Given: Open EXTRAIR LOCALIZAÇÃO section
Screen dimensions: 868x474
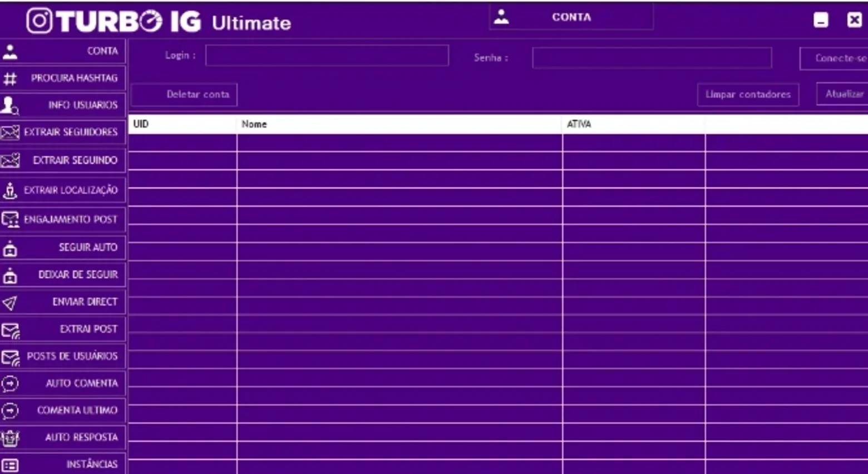Looking at the screenshot, I should pos(63,190).
